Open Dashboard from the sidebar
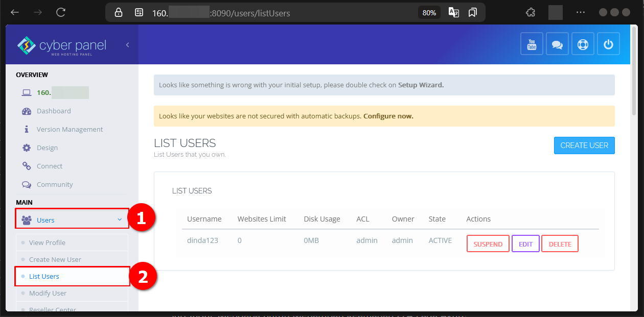Image resolution: width=644 pixels, height=317 pixels. 54,111
